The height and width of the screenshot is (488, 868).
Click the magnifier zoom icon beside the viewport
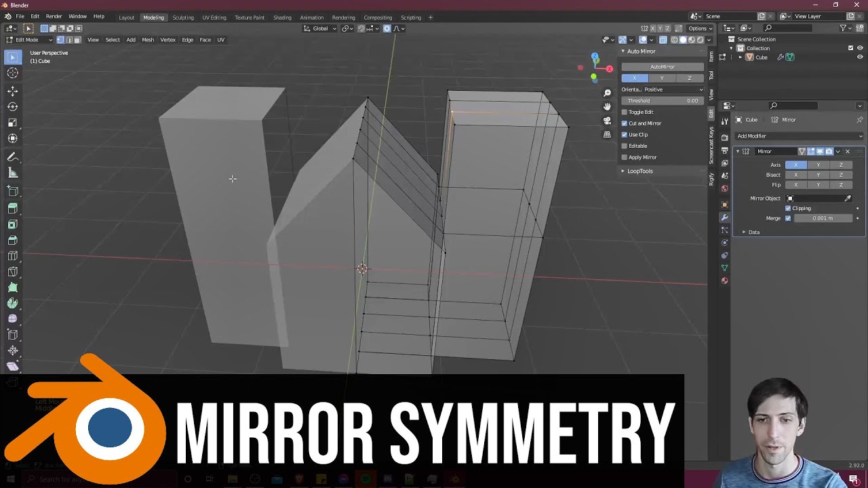tap(606, 93)
